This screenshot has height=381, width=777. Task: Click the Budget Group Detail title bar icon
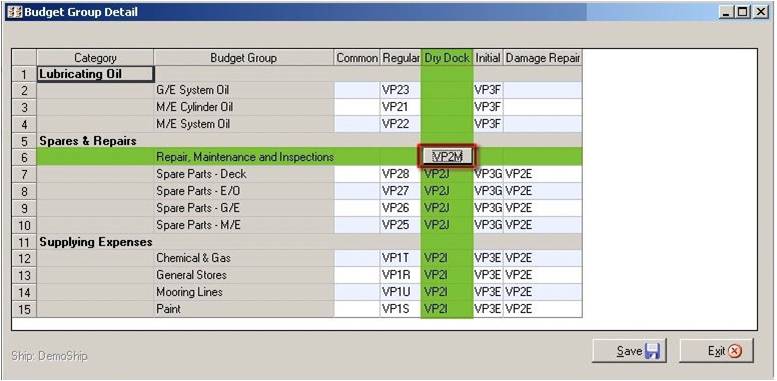(15, 12)
